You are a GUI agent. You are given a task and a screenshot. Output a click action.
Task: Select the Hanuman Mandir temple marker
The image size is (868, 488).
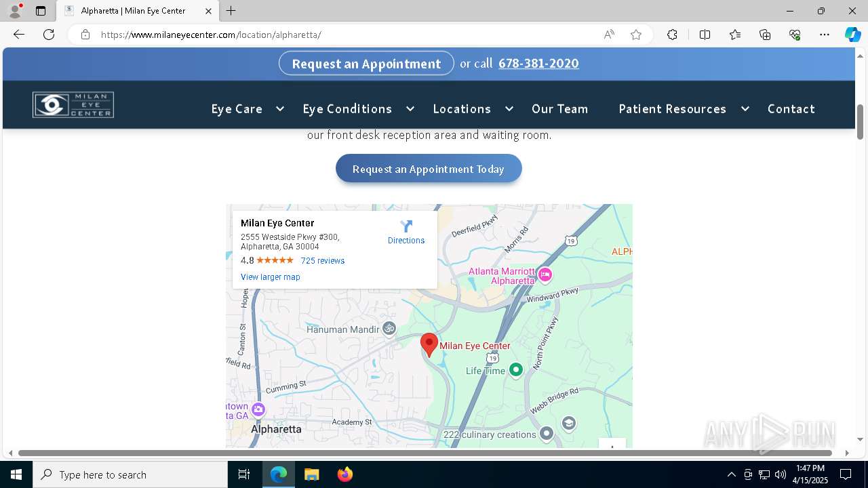click(389, 329)
